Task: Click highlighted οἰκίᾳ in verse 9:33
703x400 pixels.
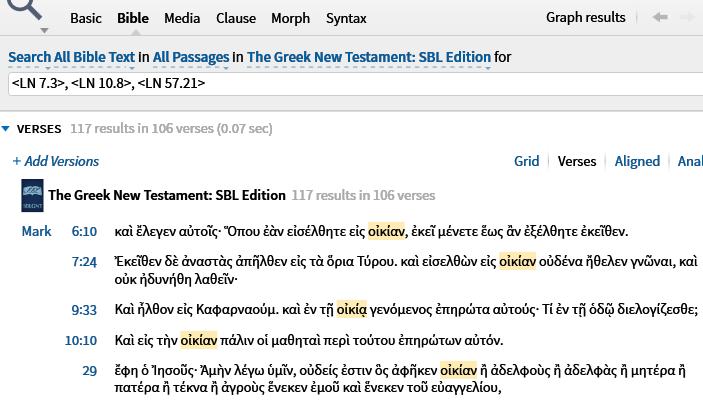Action: pos(352,310)
